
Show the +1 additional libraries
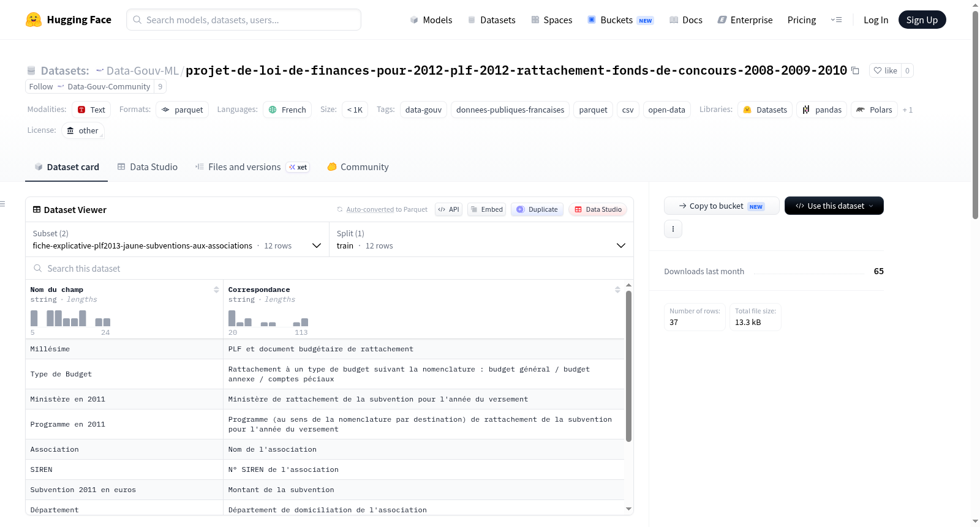coord(908,110)
